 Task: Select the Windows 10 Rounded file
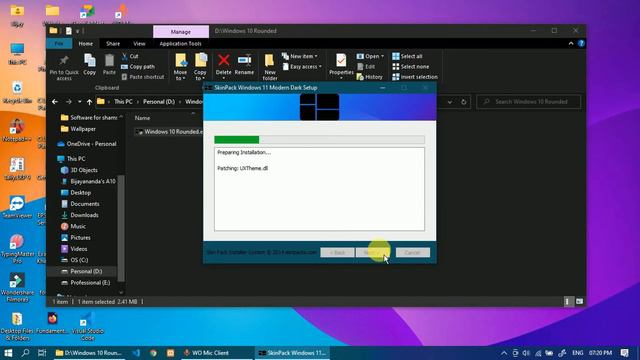[x=169, y=132]
